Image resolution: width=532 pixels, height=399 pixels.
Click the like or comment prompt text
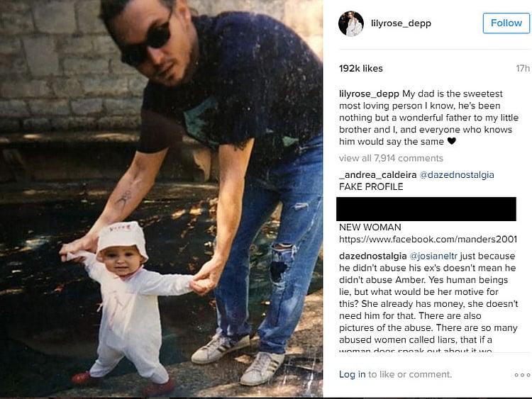click(x=410, y=374)
